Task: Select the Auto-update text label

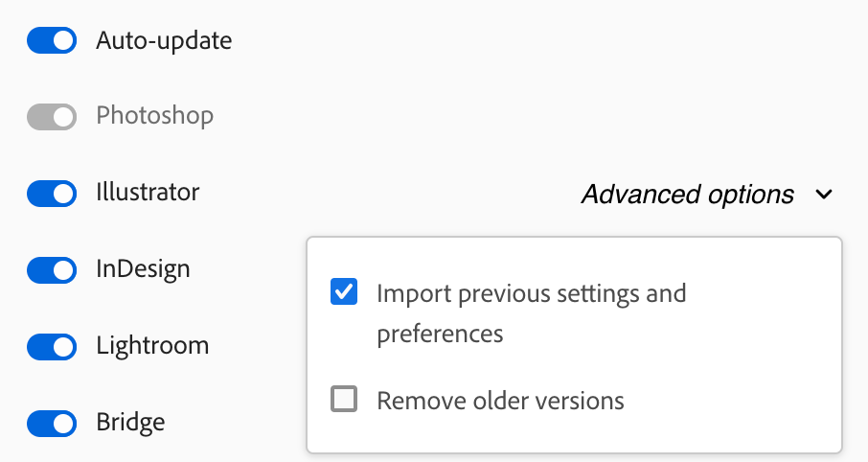Action: 164,41
